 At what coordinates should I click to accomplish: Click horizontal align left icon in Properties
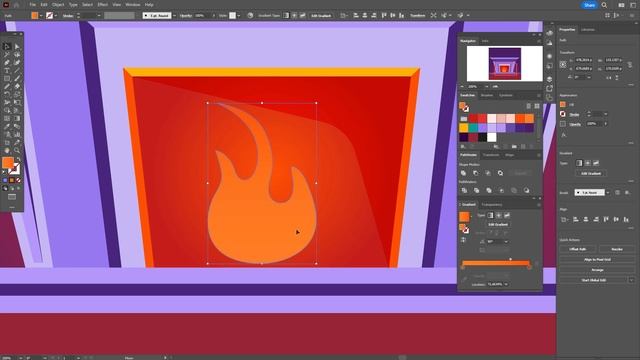pos(576,220)
